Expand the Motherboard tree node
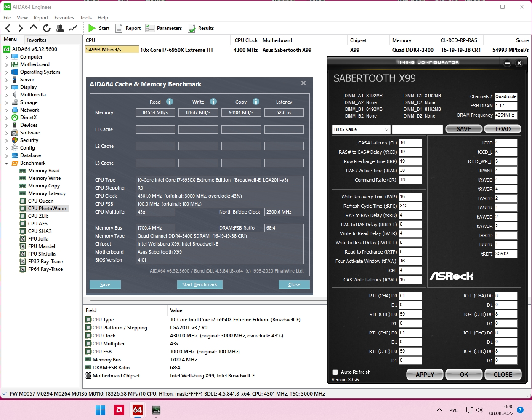The width and height of the screenshot is (532, 420). (x=6, y=64)
